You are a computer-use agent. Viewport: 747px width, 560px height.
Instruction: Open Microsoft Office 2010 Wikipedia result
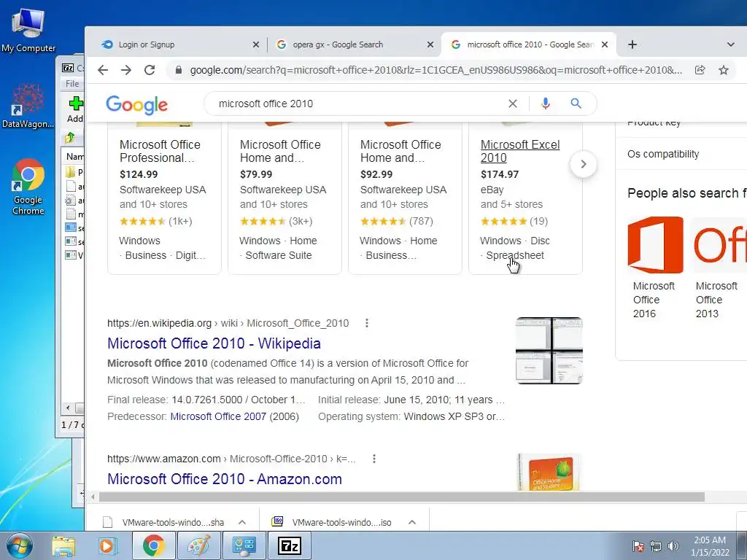[214, 343]
